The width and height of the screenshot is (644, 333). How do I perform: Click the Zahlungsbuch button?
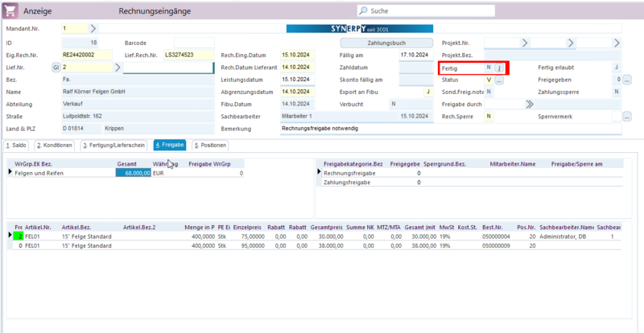(386, 43)
